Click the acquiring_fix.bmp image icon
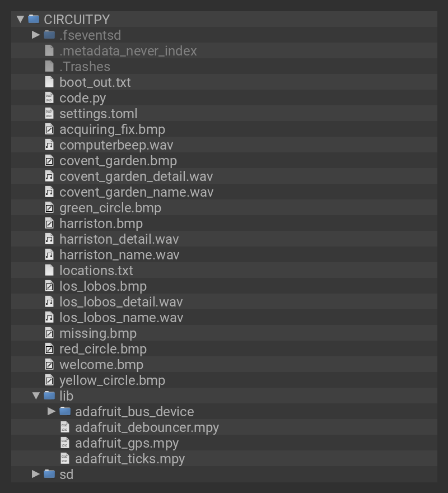 49,129
